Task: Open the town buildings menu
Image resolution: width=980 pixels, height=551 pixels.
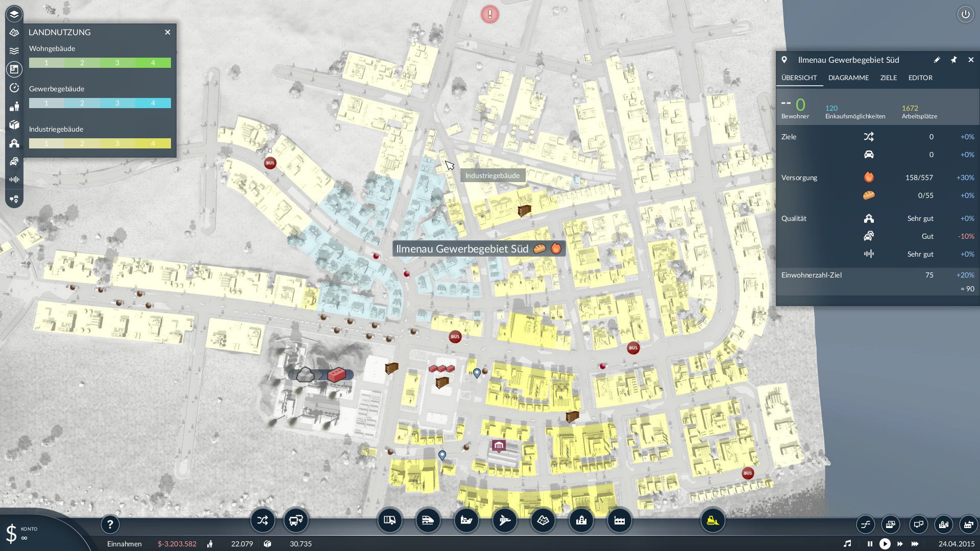Action: 581,521
